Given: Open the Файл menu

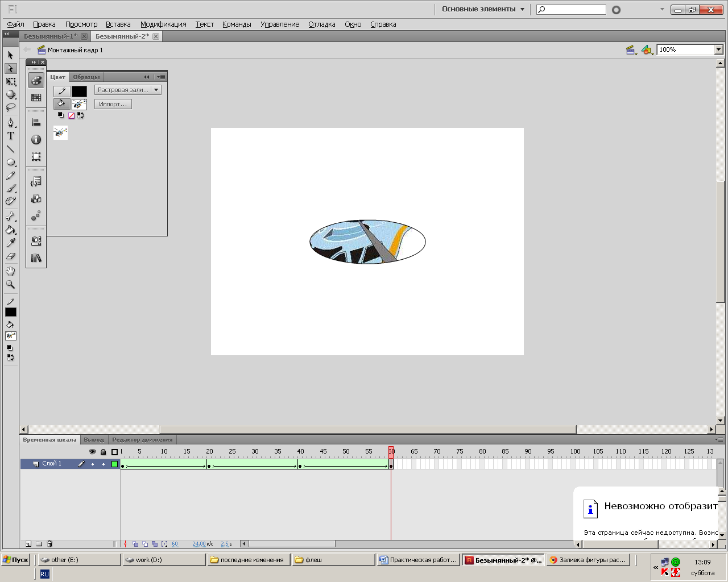Looking at the screenshot, I should pyautogui.click(x=15, y=24).
